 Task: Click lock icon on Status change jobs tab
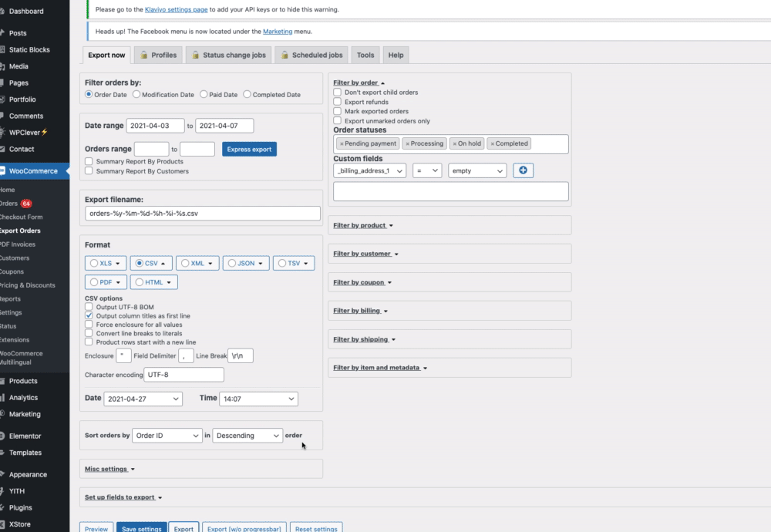(x=195, y=55)
